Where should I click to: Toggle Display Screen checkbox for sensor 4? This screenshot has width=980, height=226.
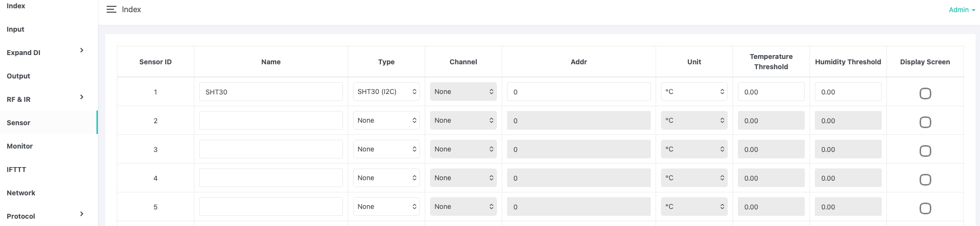(925, 180)
